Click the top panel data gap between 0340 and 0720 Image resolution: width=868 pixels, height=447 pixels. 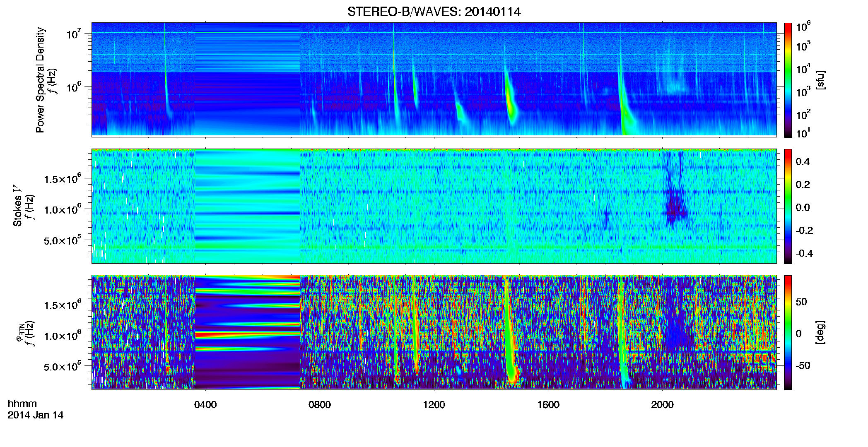[x=247, y=79]
